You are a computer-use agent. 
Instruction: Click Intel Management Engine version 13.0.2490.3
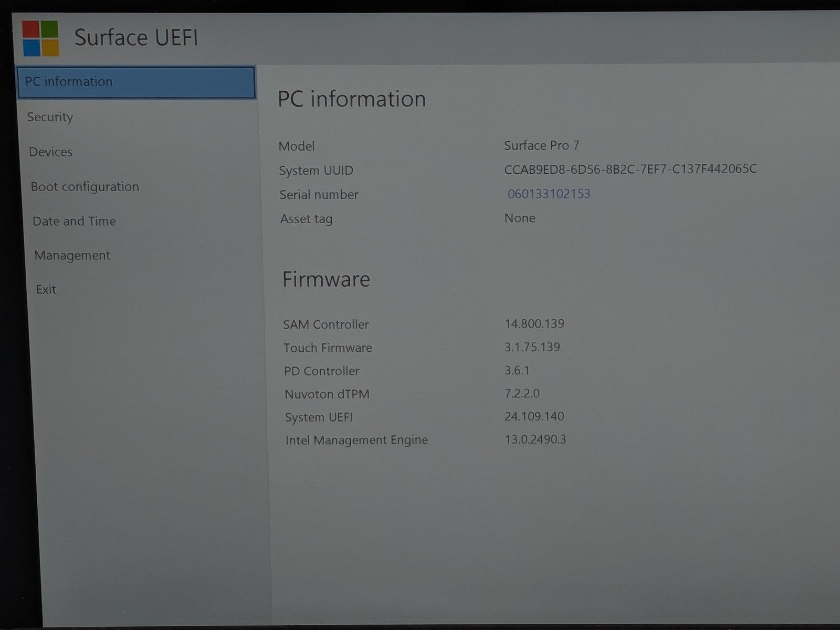pyautogui.click(x=535, y=439)
